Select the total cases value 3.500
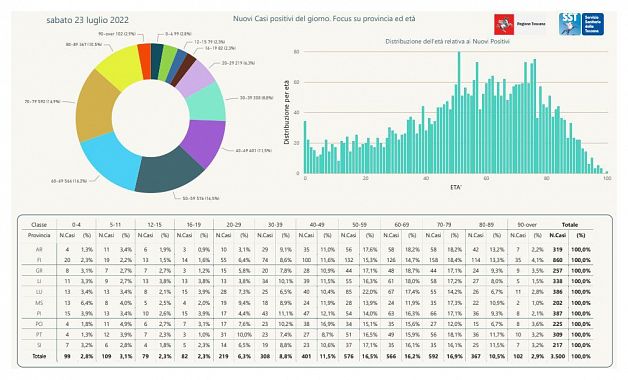 click(558, 356)
